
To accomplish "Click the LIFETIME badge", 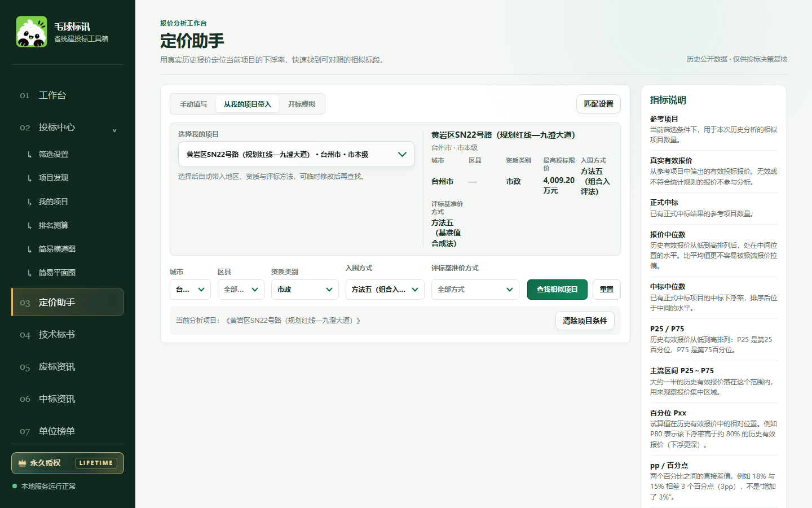I will pos(96,463).
